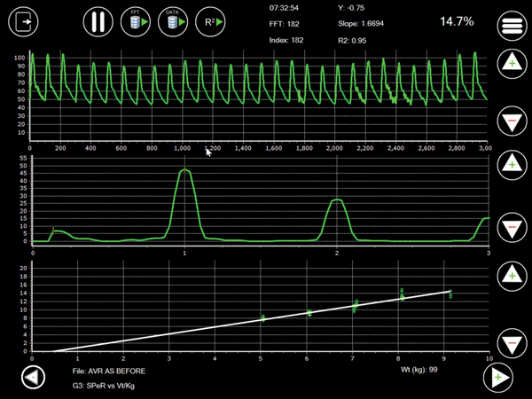Decrease scale of the SPeR regression graph
Screen dimensions: 532x399
[x=512, y=343]
